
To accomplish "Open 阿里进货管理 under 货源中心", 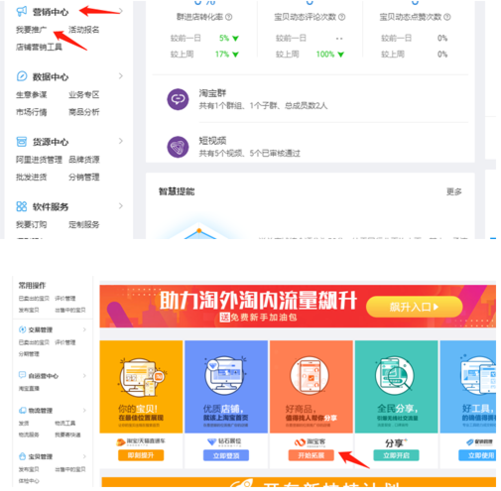I will 39,160.
